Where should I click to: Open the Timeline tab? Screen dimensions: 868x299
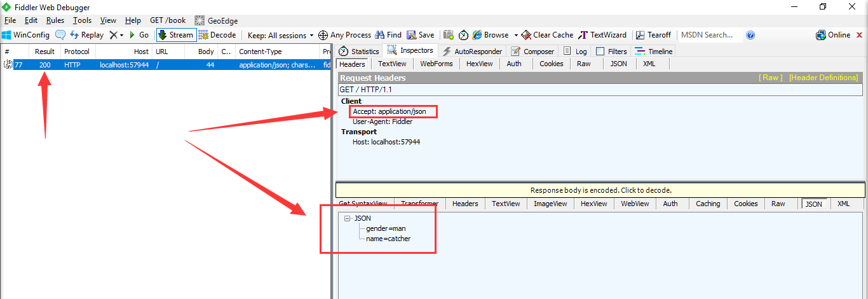coord(654,52)
